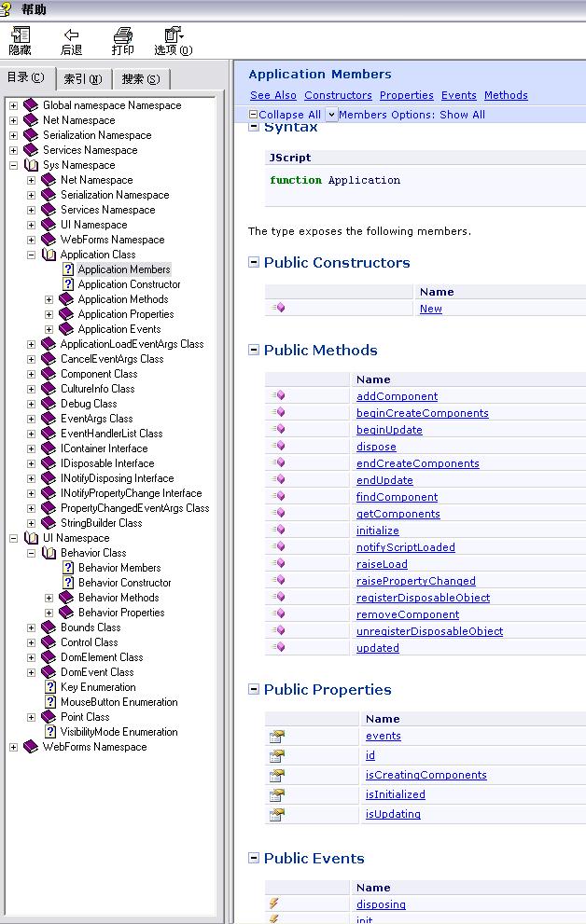Switch to the Index (索引) tab
This screenshot has width=586, height=924.
coord(83,78)
